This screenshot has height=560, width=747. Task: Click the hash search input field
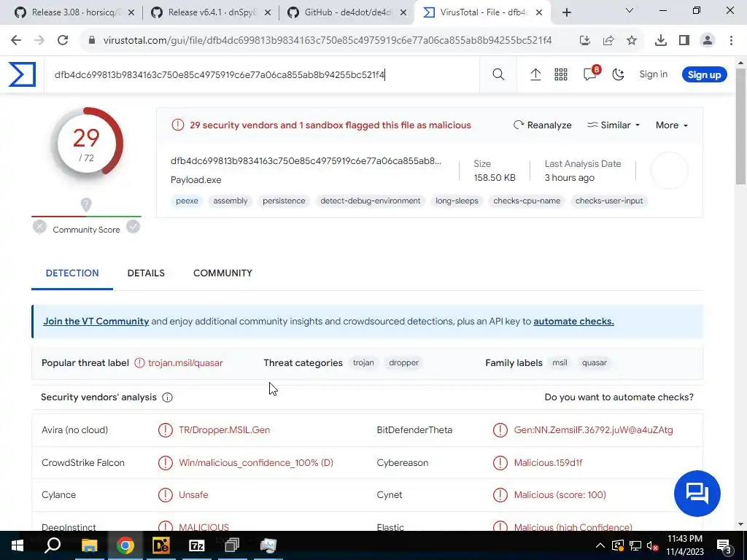click(262, 75)
